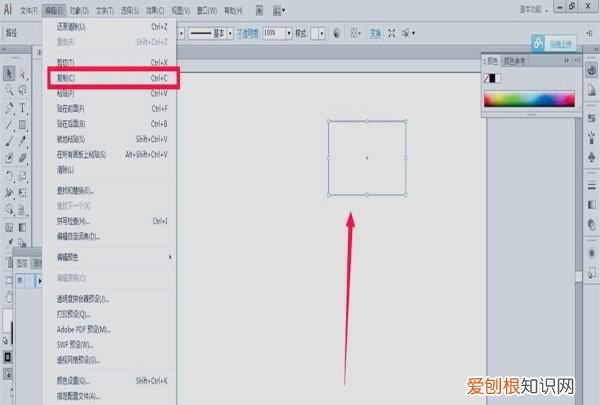
Task: Open the stroke style 基本 dropdown
Action: [228, 33]
